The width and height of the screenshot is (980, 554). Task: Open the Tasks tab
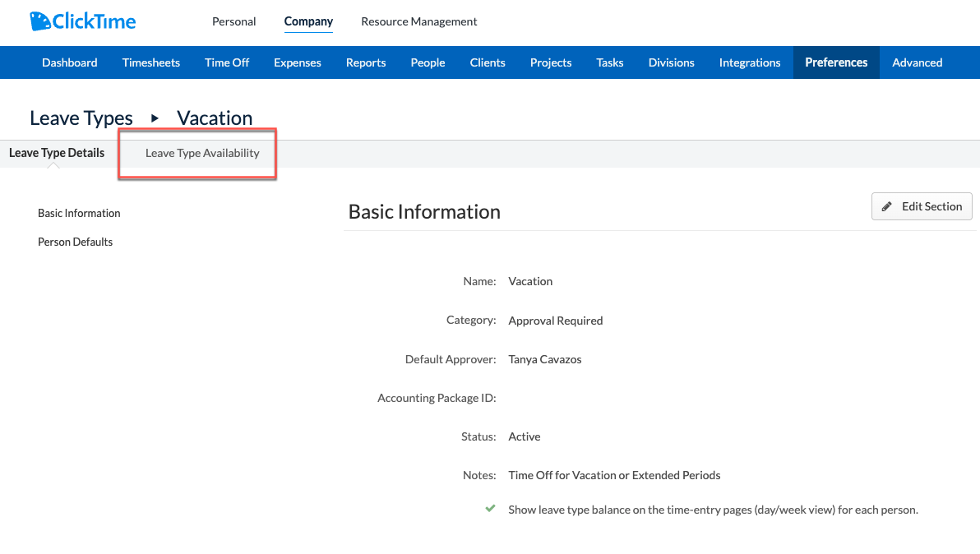click(x=609, y=62)
